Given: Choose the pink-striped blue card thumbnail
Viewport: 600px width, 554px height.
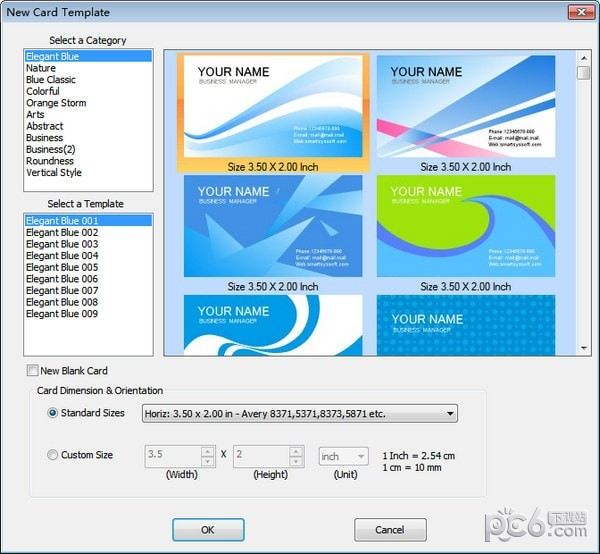Looking at the screenshot, I should [465, 106].
